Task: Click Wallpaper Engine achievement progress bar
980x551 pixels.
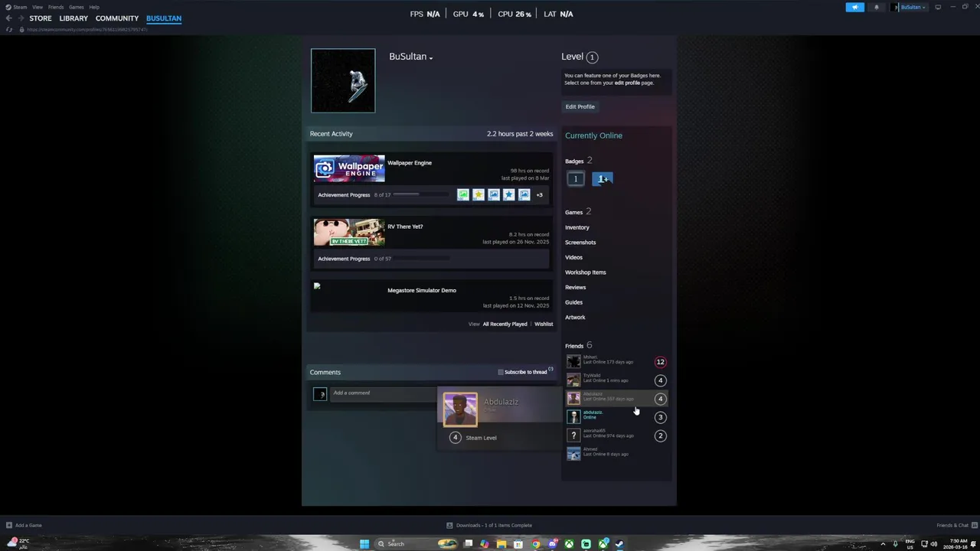Action: (x=421, y=194)
